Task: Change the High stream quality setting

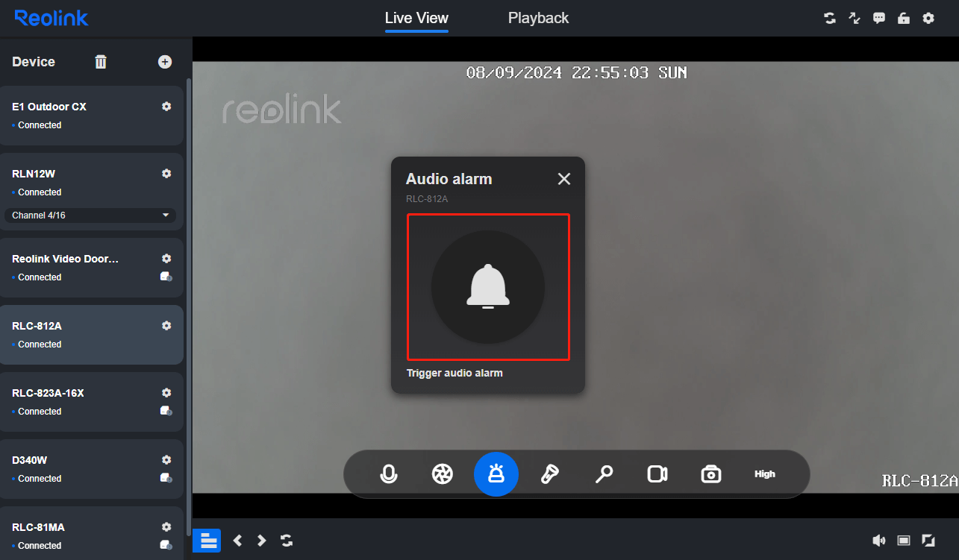Action: [765, 474]
